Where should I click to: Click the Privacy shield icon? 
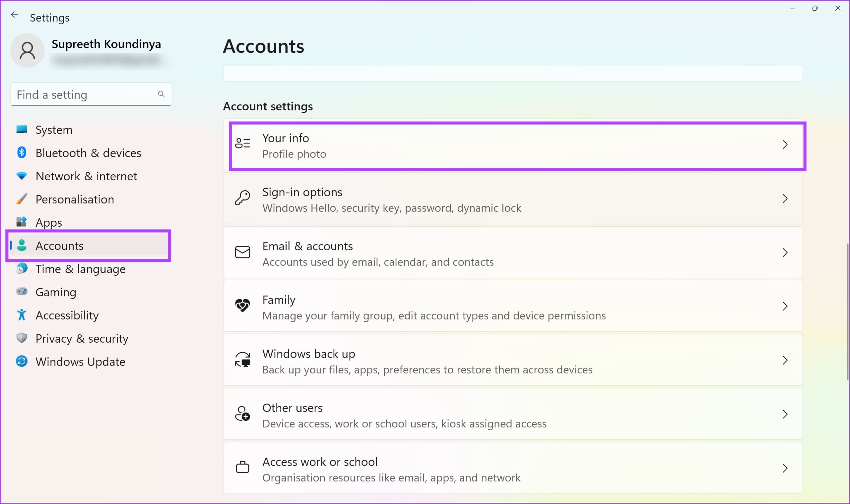[x=22, y=338]
